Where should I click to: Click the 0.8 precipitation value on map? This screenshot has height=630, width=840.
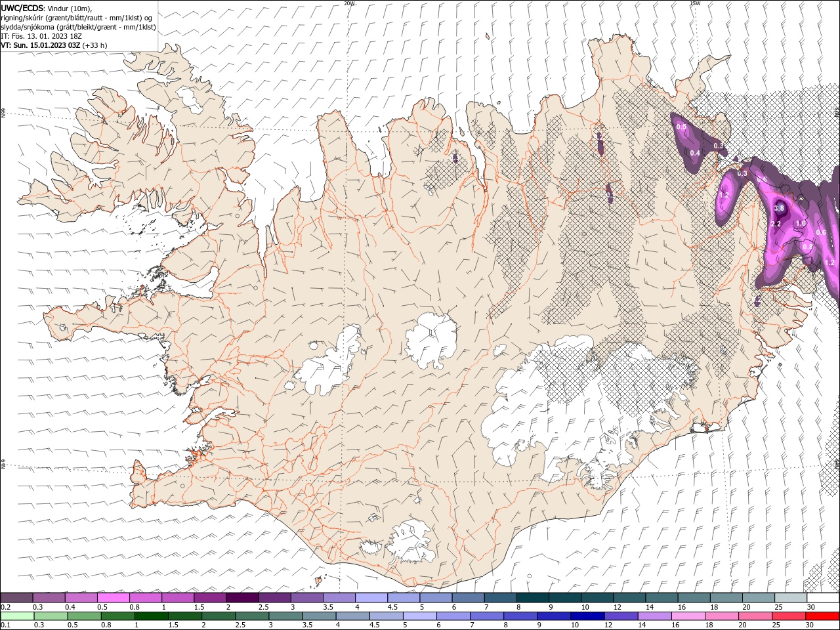(x=808, y=247)
